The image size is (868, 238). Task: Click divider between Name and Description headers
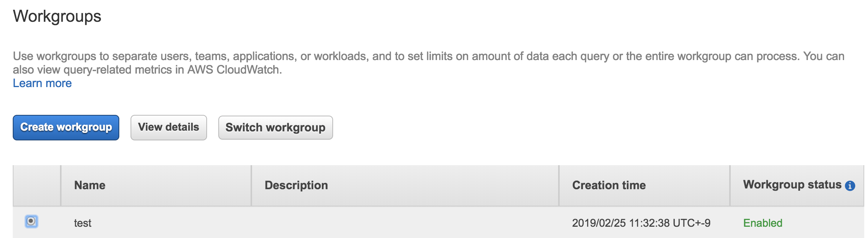point(251,185)
